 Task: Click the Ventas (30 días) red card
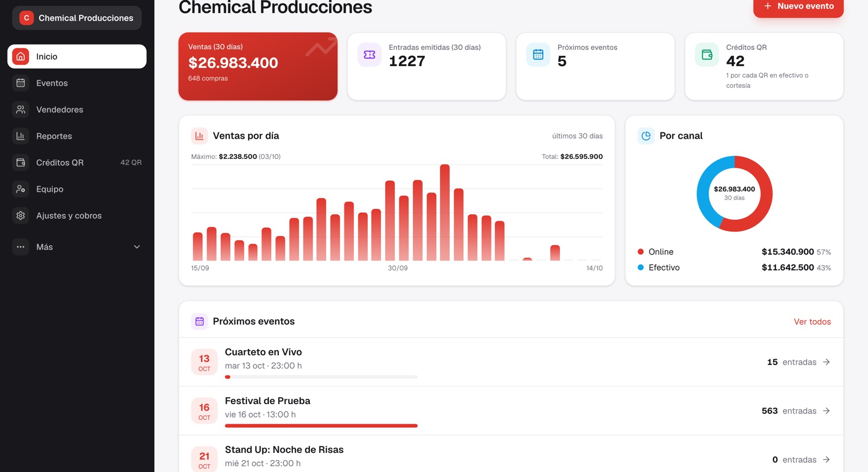click(258, 66)
